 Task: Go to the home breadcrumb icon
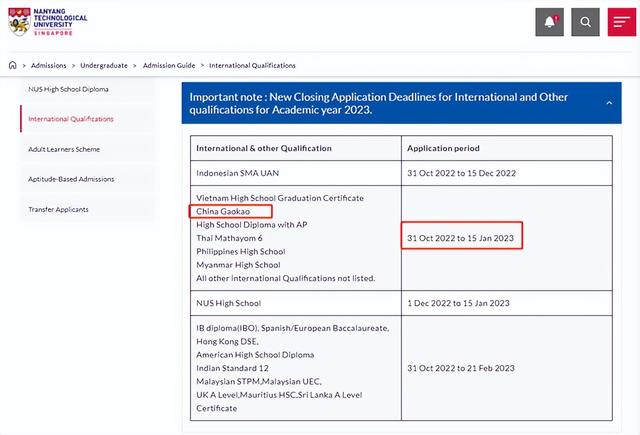tap(12, 65)
